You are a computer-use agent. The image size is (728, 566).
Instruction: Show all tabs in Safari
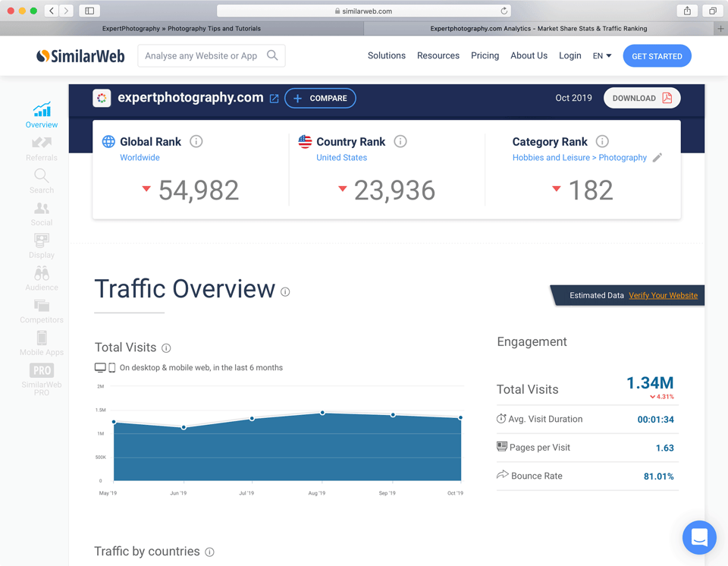pos(712,11)
